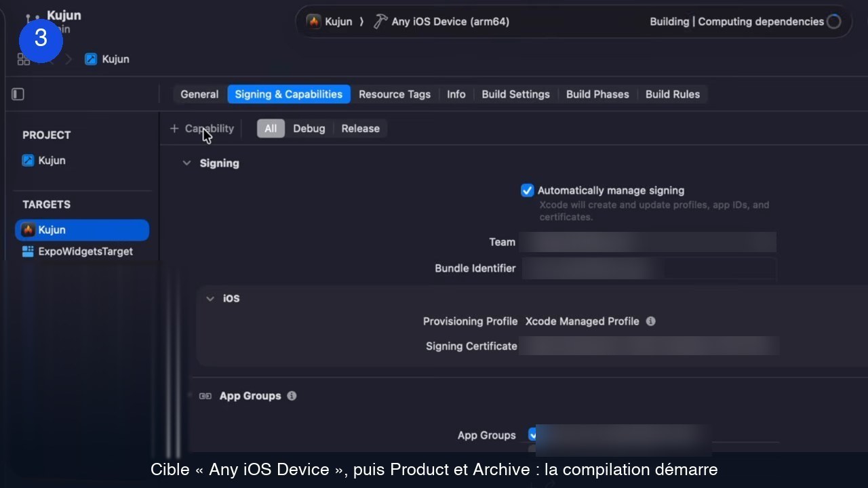Show App Groups info icon
Viewport: 868px width, 488px height.
click(x=292, y=396)
